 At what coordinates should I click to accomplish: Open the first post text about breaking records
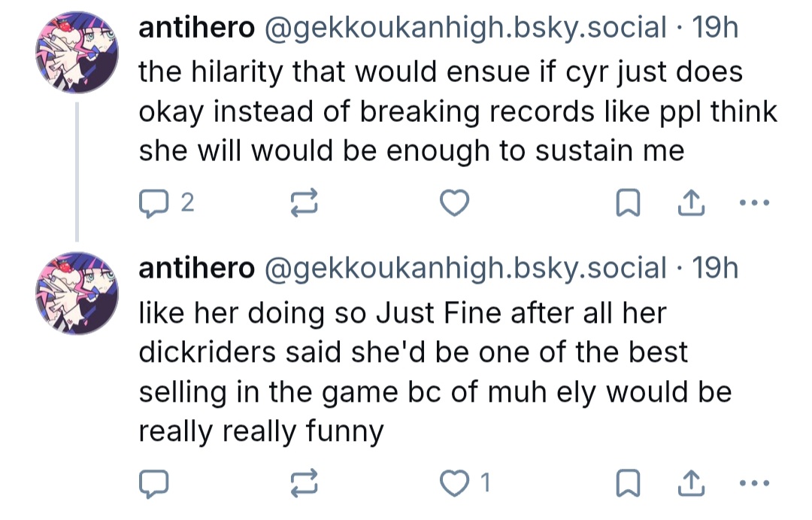tap(458, 111)
